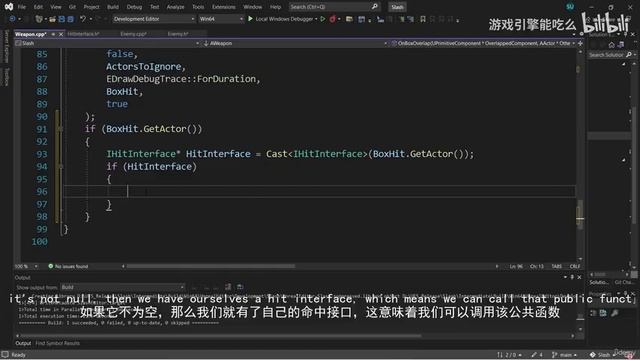Click the SU account avatar
Image resolution: width=640 pixels, height=360 pixels.
tap(570, 7)
